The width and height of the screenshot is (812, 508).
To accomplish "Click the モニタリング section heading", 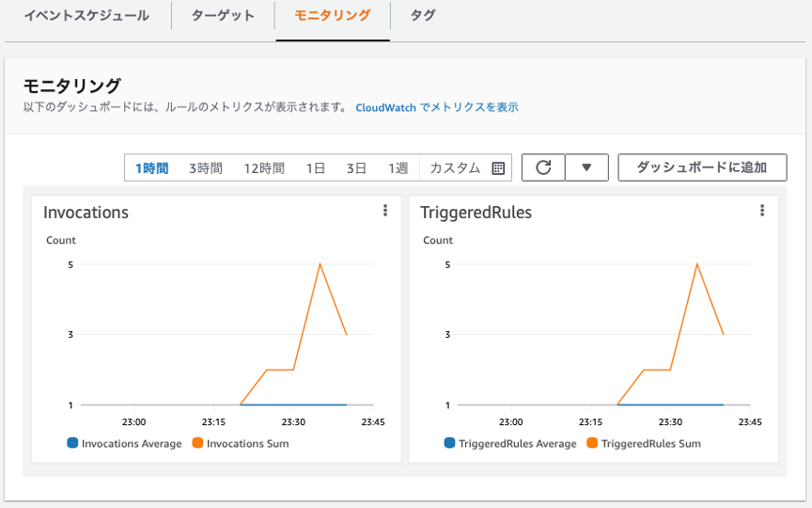I will coord(72,85).
